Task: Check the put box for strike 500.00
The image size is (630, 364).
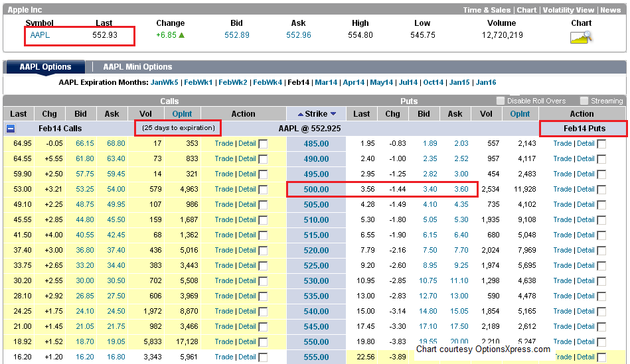Action: [x=601, y=190]
